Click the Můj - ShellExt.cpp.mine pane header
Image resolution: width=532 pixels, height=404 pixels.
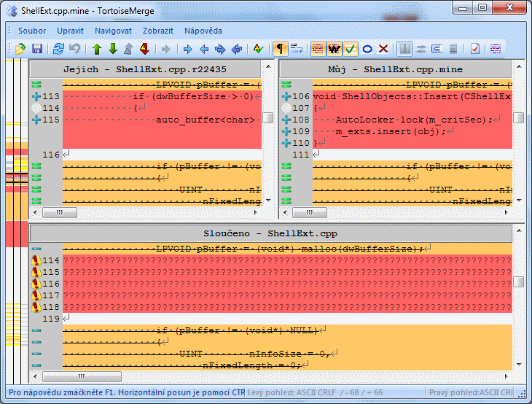coord(396,69)
